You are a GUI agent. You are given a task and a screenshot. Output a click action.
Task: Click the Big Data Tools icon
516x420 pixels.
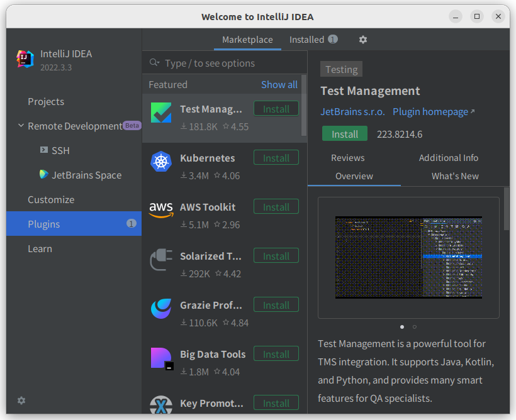[161, 358]
